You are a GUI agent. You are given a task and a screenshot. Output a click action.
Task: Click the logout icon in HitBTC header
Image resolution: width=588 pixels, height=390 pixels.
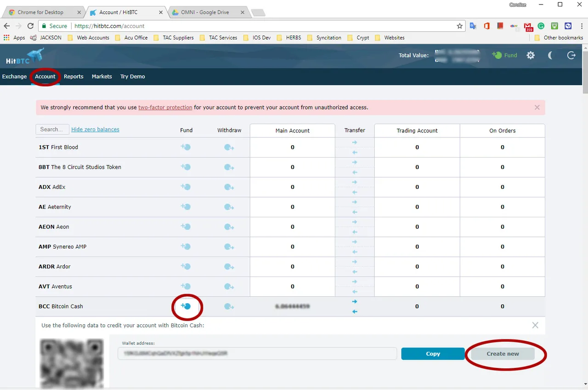pos(571,55)
